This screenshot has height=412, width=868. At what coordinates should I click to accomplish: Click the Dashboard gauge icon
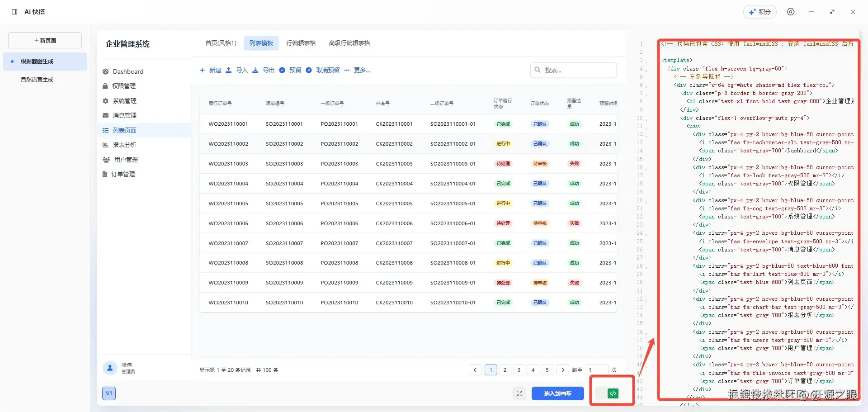pyautogui.click(x=106, y=71)
